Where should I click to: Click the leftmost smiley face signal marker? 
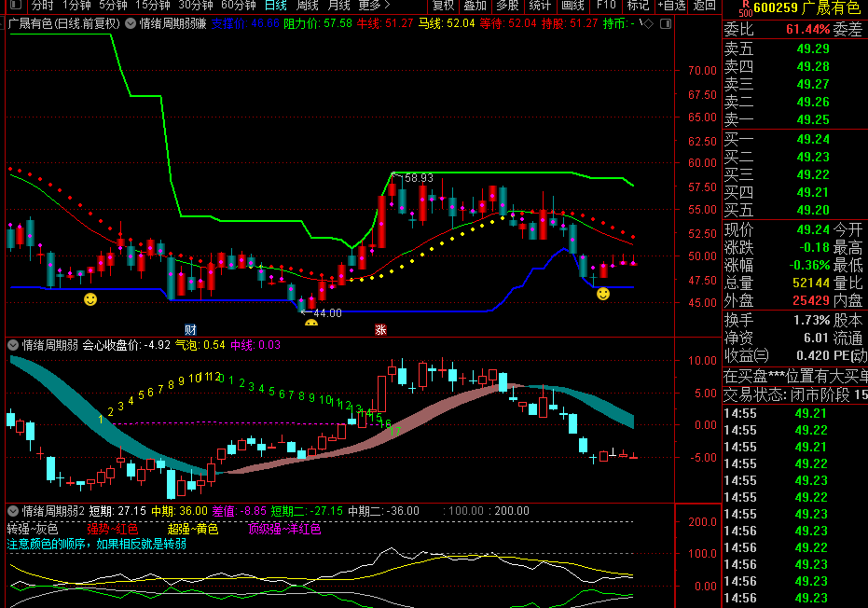pos(90,299)
